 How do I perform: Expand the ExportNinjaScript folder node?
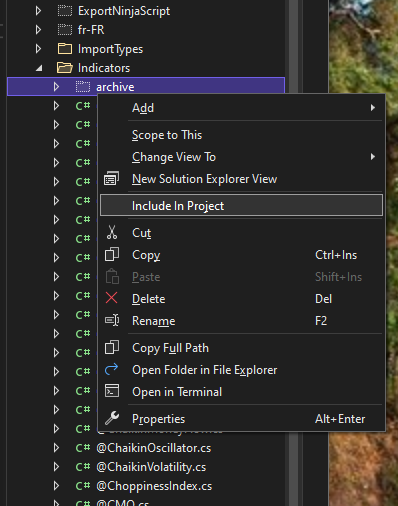38,11
